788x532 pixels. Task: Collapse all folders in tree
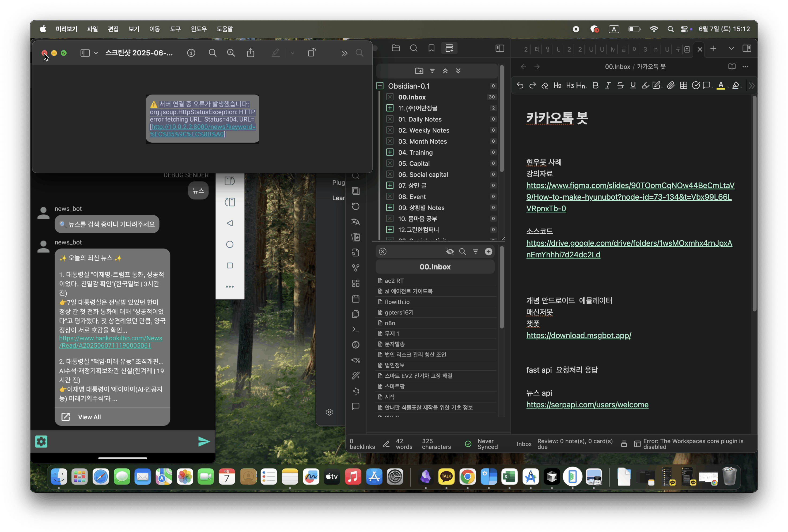pyautogui.click(x=445, y=71)
